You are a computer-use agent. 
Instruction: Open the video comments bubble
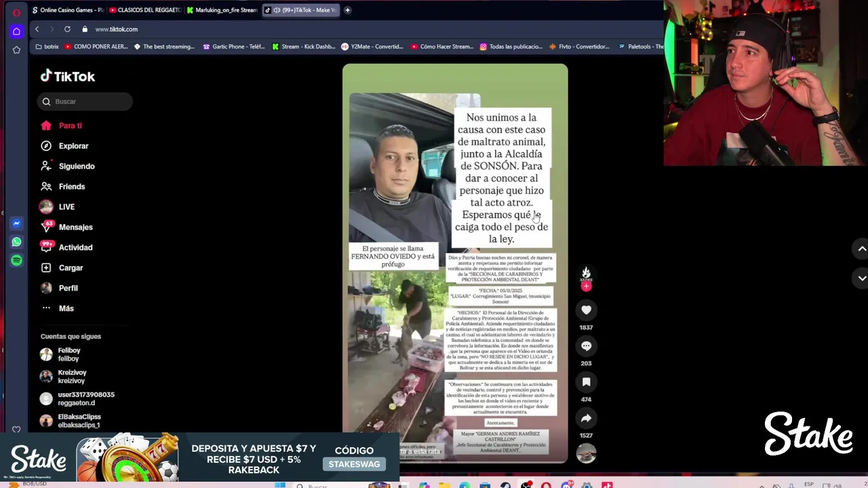pyautogui.click(x=586, y=346)
